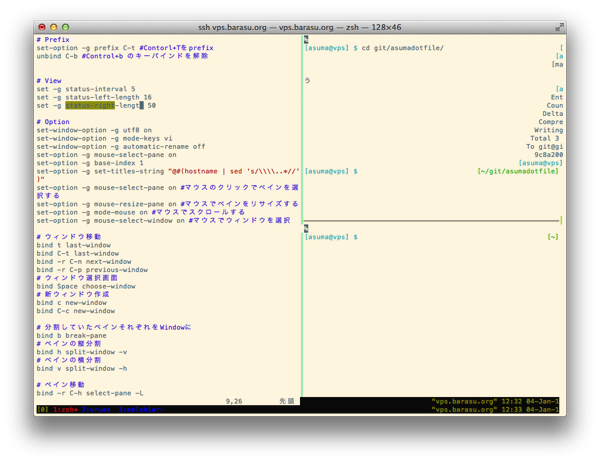Click the 'Total 3' git output text
The image size is (600, 463).
pyautogui.click(x=545, y=138)
